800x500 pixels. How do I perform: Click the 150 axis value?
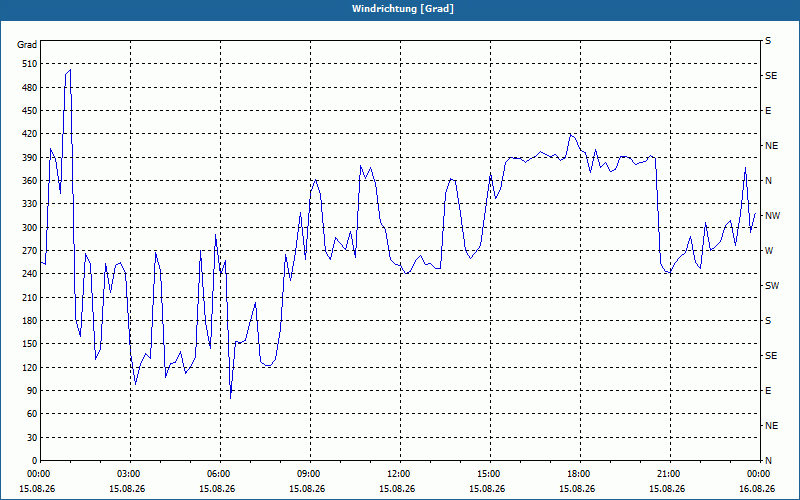30,344
